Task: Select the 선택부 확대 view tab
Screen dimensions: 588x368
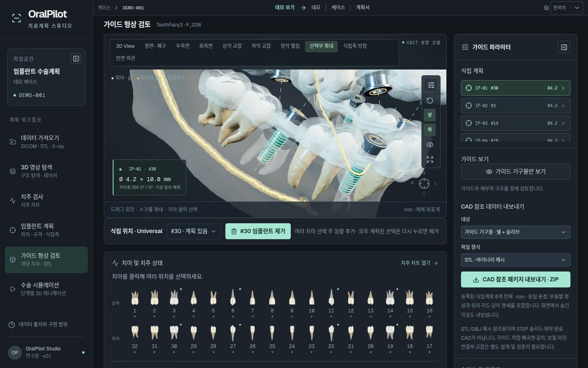Action: [x=321, y=46]
